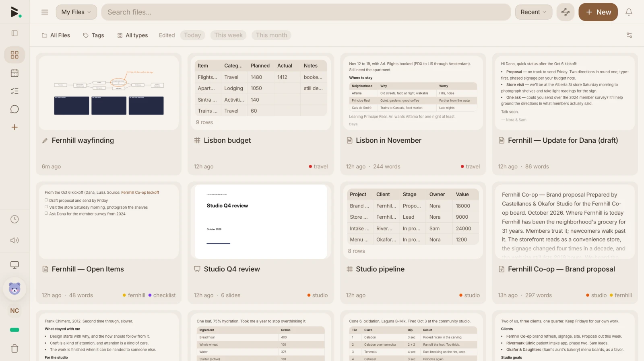Toggle the Today edited filter
This screenshot has height=361, width=644.
[x=192, y=35]
